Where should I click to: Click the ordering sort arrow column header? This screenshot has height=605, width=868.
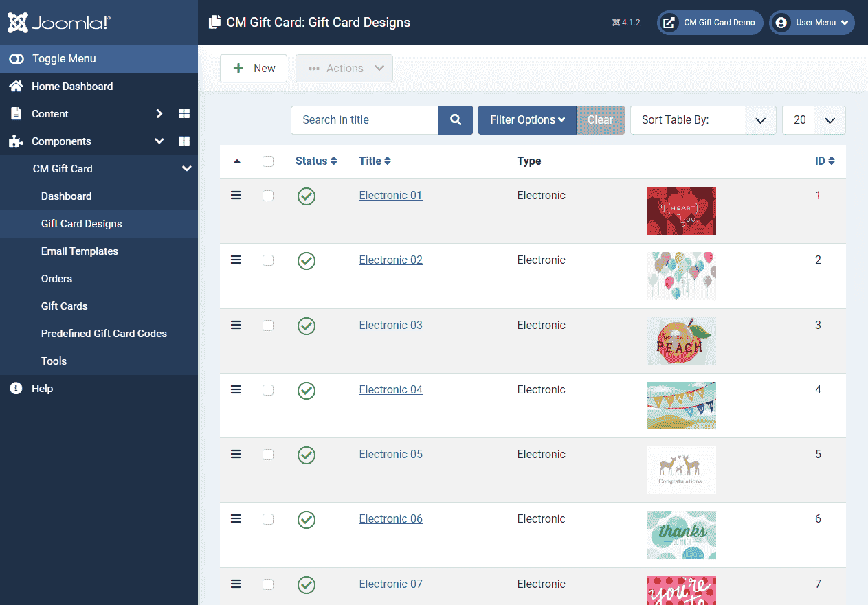tap(237, 161)
